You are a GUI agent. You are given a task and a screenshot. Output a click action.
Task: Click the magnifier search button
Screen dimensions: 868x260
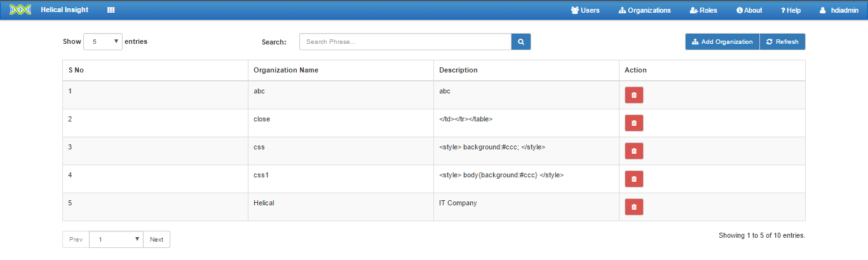(521, 41)
